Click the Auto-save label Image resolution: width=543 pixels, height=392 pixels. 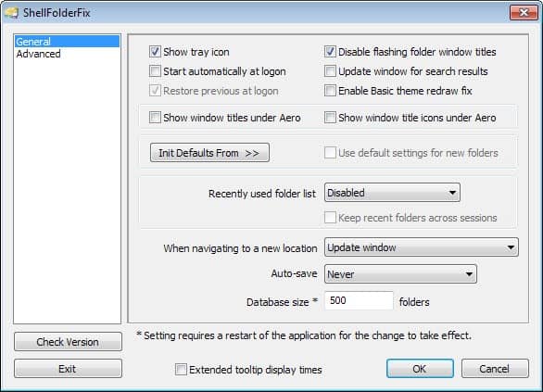pos(294,273)
